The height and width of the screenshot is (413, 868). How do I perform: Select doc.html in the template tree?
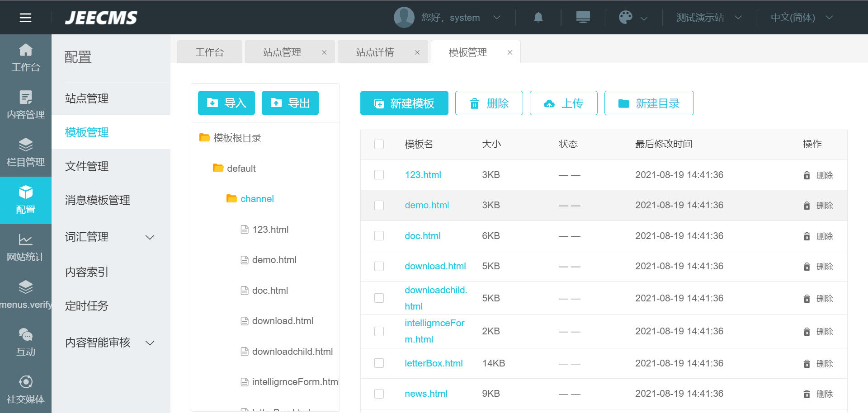270,291
